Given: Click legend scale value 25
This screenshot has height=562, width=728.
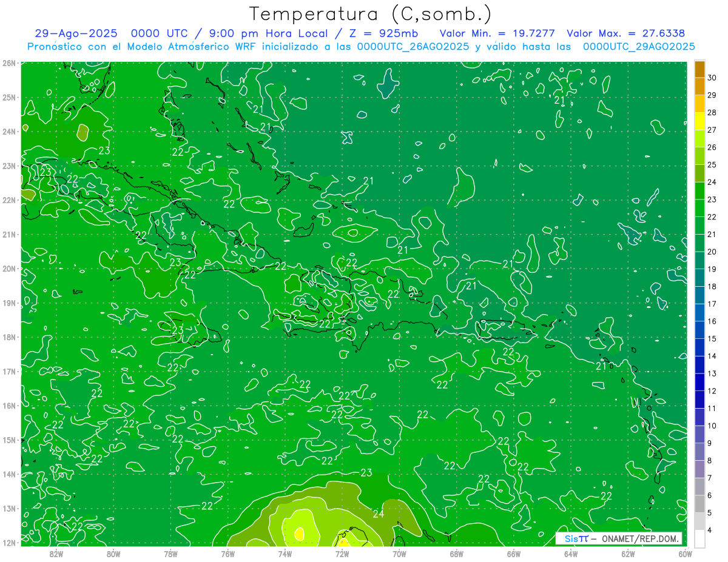Looking at the screenshot, I should pyautogui.click(x=712, y=164).
